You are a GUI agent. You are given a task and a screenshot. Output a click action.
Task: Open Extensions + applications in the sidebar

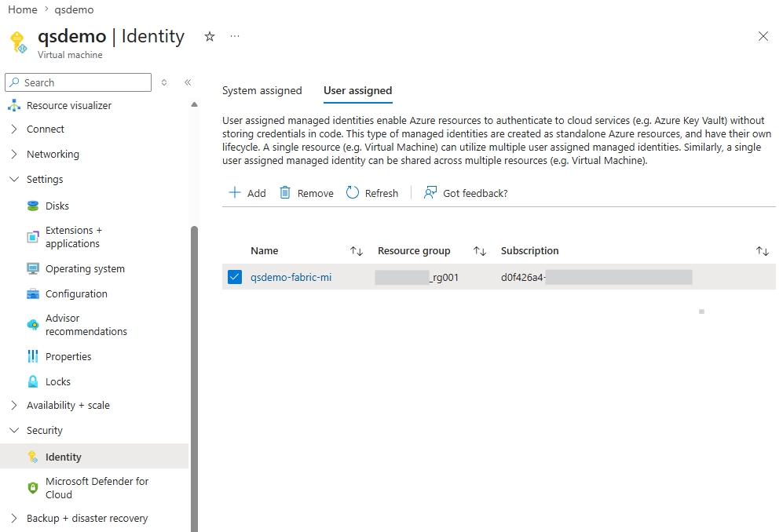(x=73, y=237)
